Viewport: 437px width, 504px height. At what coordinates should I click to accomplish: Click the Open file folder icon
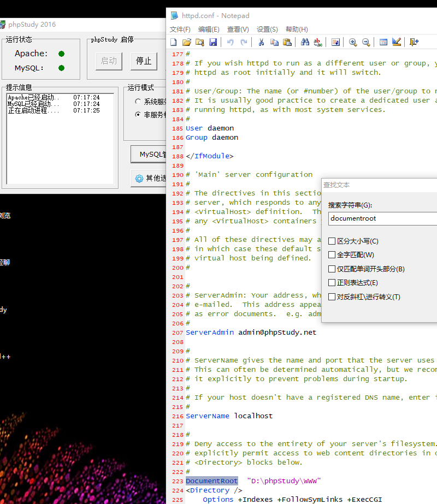point(186,42)
